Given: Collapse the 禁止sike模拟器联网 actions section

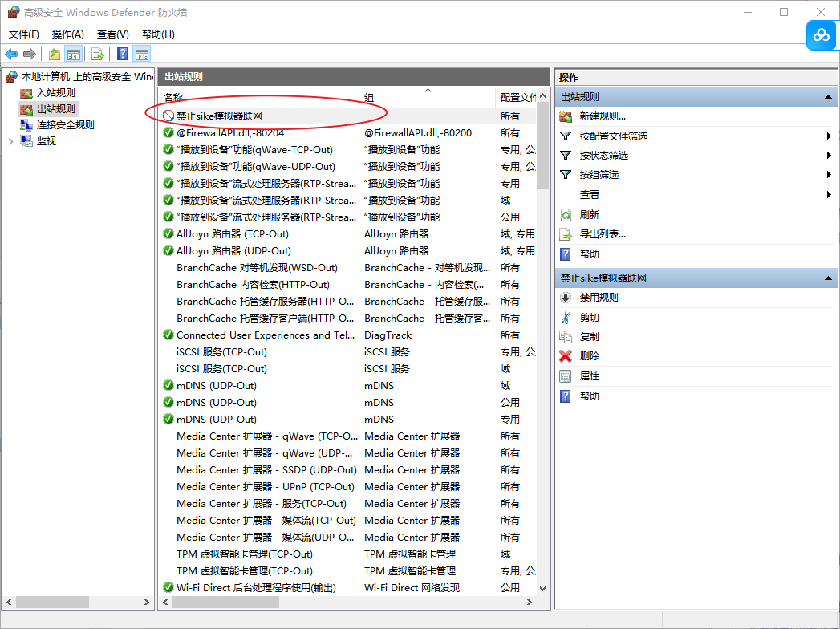Looking at the screenshot, I should [828, 278].
